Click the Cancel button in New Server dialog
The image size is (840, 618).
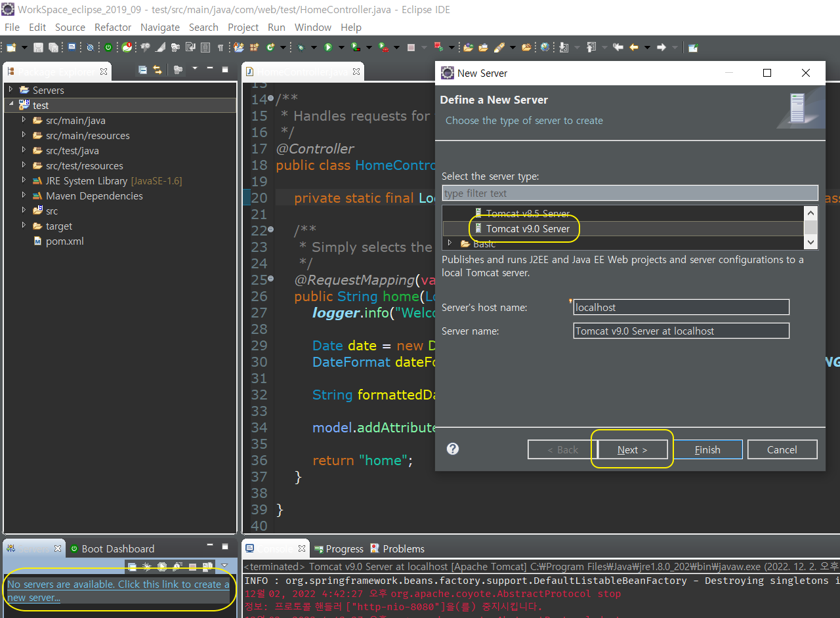782,449
